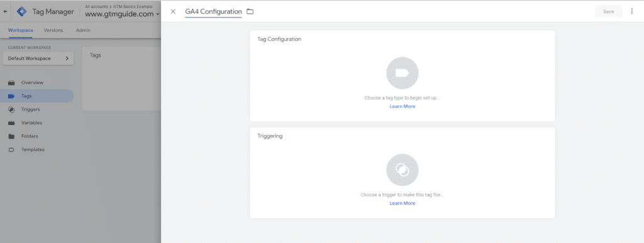Click the Tags heading in background panel

[96, 55]
